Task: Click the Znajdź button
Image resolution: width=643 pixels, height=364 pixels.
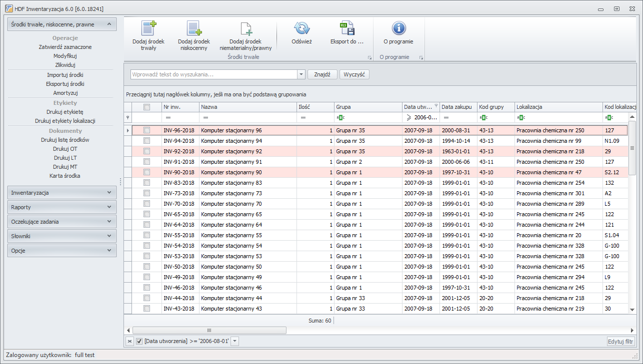Action: tap(322, 74)
